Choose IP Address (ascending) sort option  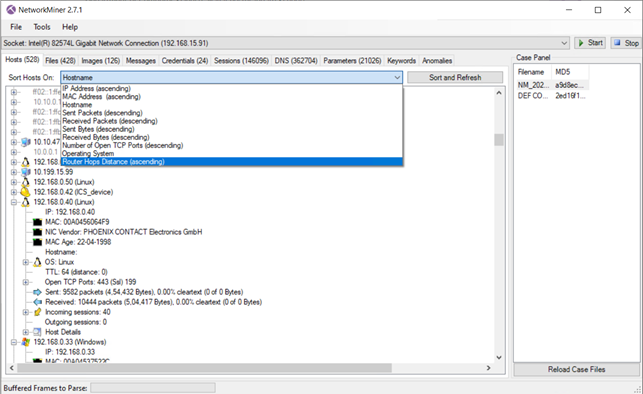click(x=232, y=89)
